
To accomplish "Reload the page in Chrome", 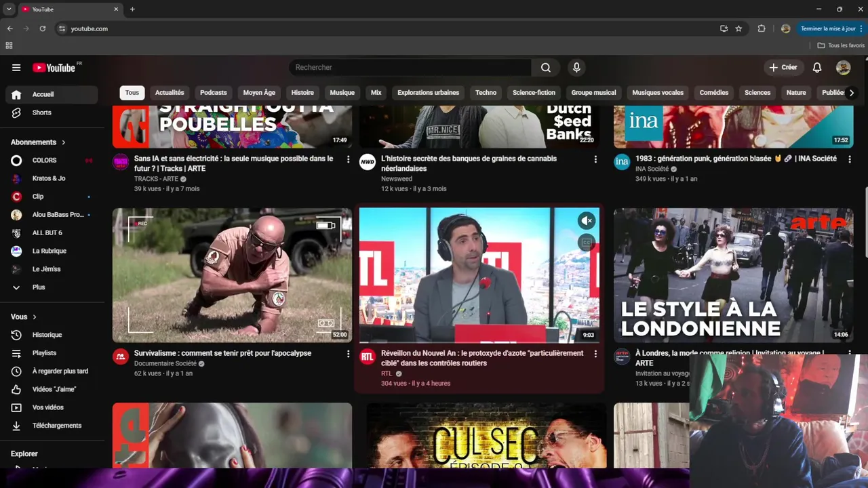I will [42, 28].
